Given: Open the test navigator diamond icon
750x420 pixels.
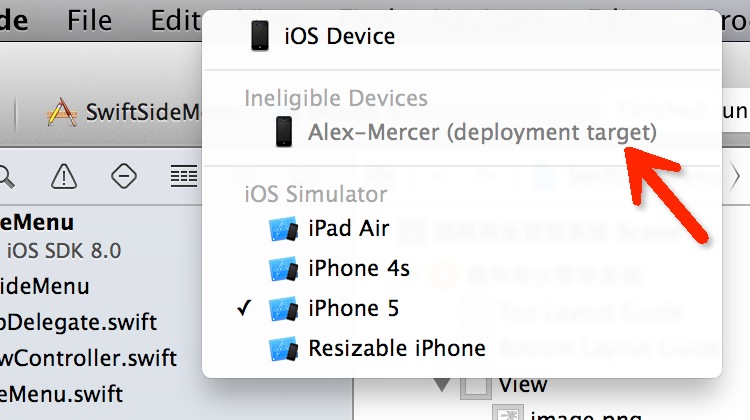Looking at the screenshot, I should click(124, 177).
